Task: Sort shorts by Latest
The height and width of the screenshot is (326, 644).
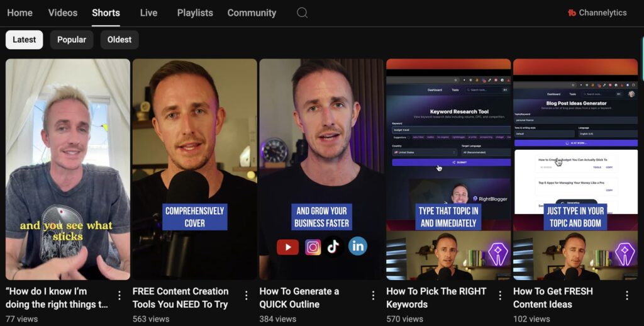Action: (25, 40)
